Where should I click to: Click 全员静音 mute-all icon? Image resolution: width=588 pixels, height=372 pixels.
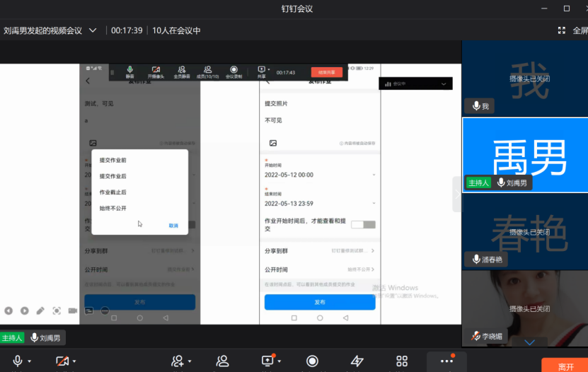182,72
